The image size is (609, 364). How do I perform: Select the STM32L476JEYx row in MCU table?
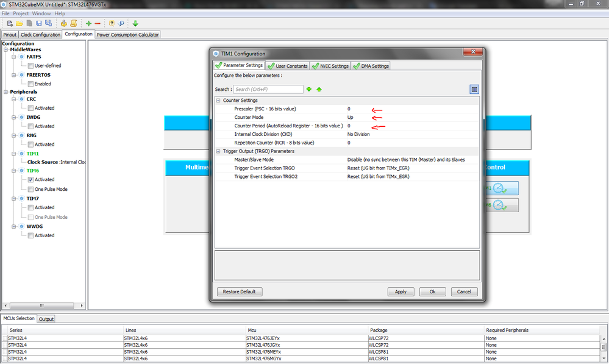pos(301,338)
